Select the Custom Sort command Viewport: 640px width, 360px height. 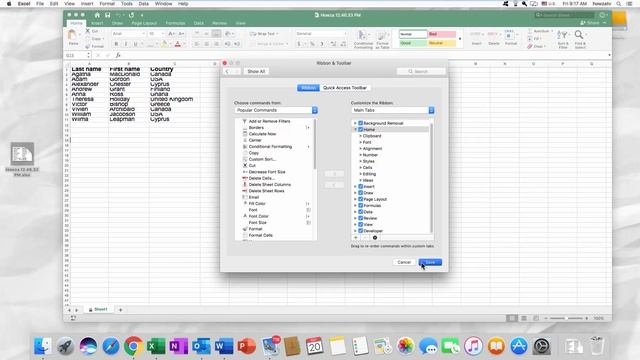pyautogui.click(x=262, y=159)
